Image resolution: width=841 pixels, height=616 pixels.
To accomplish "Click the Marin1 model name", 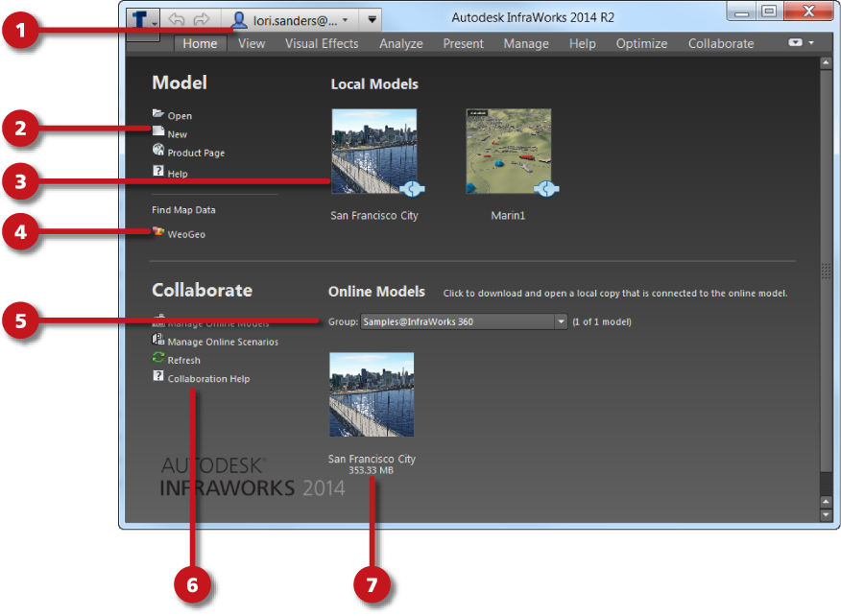I will pyautogui.click(x=508, y=216).
